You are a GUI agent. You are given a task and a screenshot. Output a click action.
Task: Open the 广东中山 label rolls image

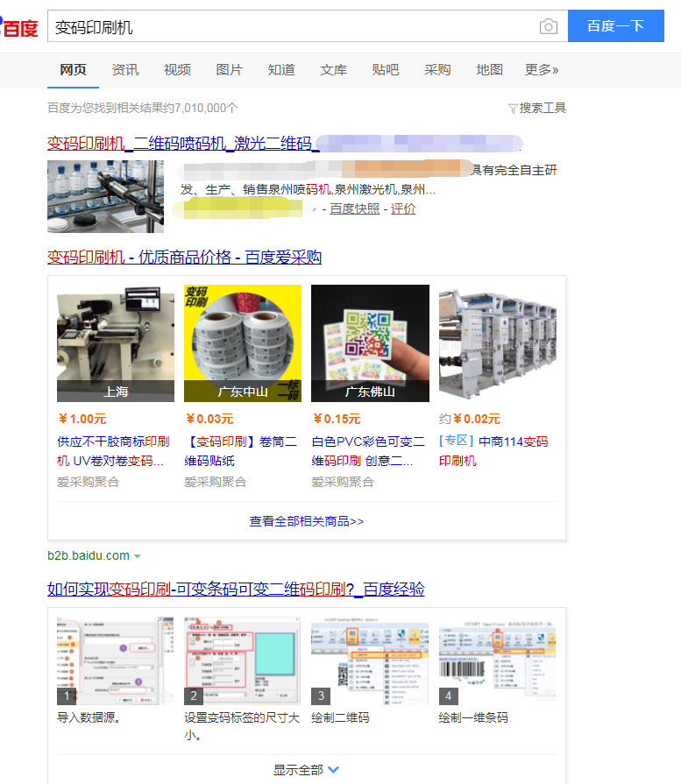[x=243, y=343]
